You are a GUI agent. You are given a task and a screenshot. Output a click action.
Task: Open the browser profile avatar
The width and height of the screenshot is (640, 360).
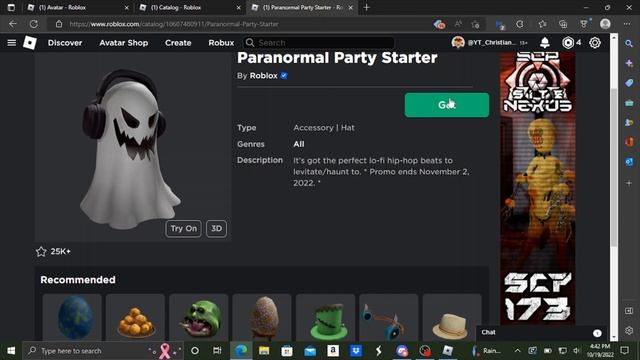coord(605,24)
